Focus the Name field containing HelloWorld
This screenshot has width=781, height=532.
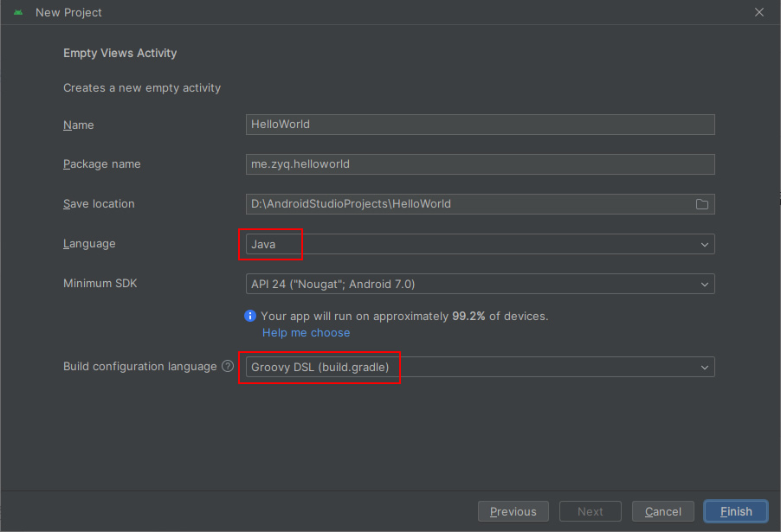pyautogui.click(x=480, y=125)
